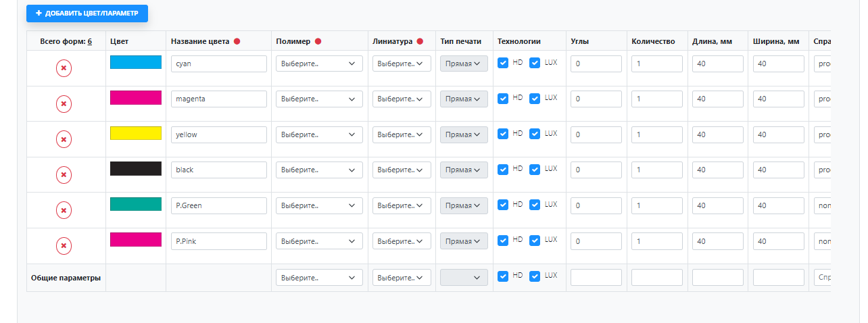Click Углы field in Общие параметры
Viewport: 868px width, 323px height.
(596, 278)
